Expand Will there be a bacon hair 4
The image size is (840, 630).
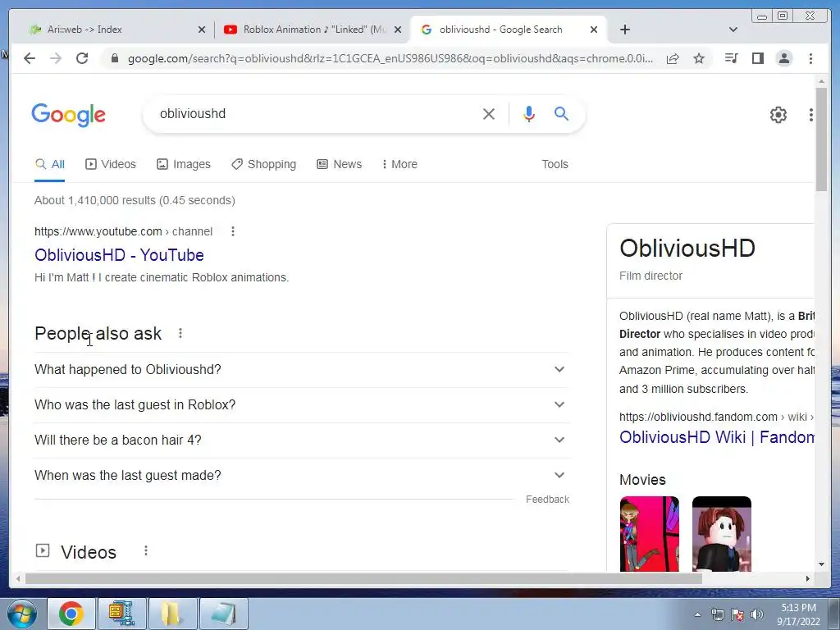(302, 441)
